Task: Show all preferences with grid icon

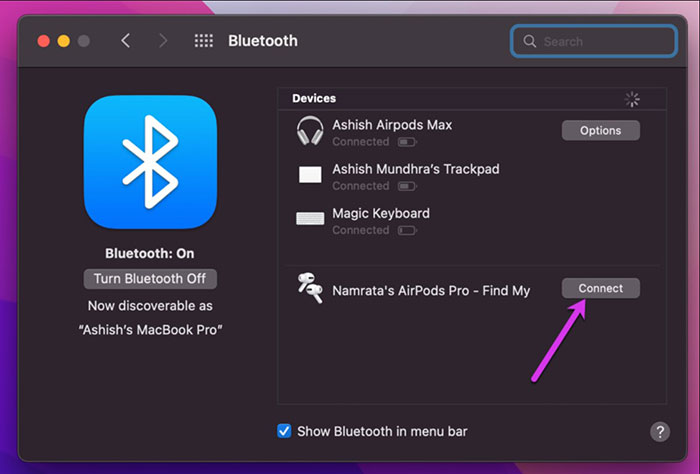Action: tap(204, 41)
